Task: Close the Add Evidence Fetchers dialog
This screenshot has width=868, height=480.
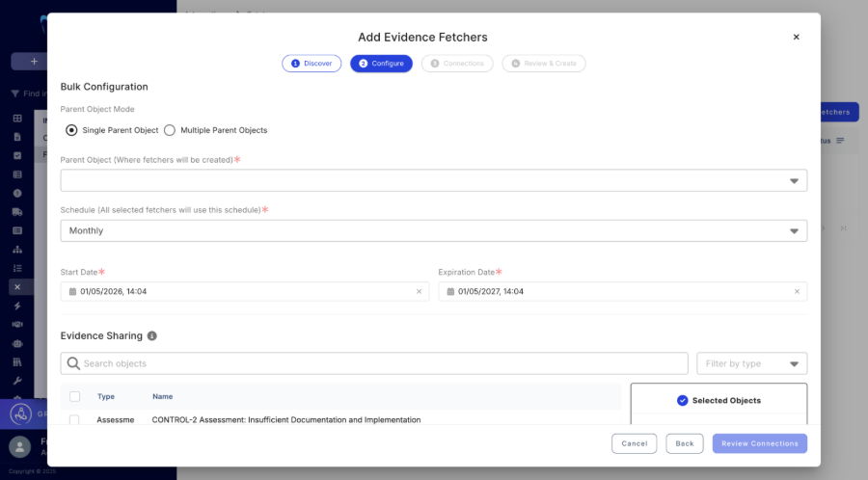Action: tap(796, 37)
